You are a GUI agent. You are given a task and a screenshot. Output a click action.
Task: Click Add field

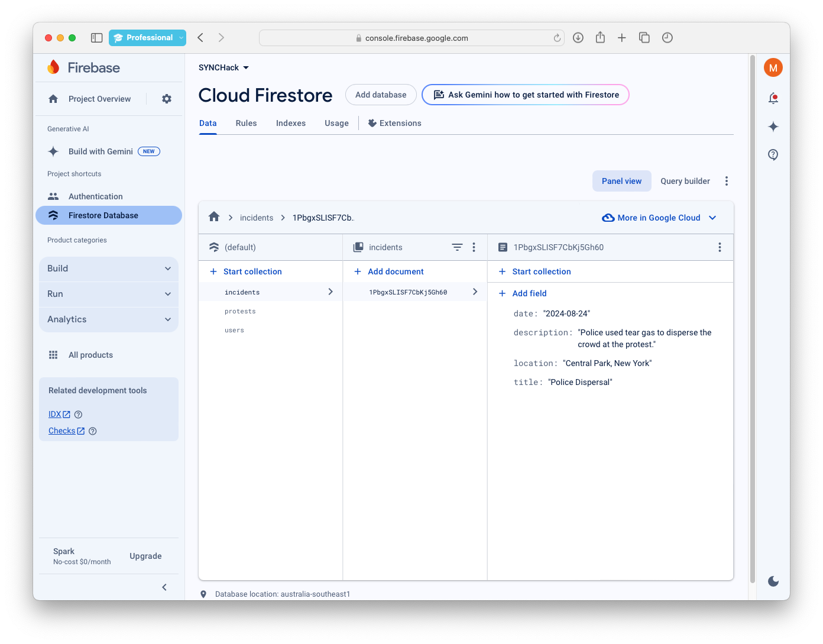pyautogui.click(x=523, y=293)
